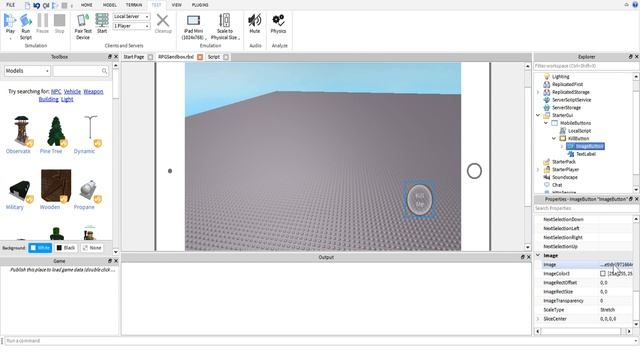Select the Wooden crate model thumbnail
Viewport: 640px width, 360px height.
(x=56, y=186)
